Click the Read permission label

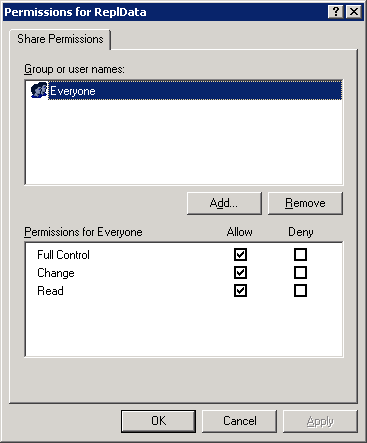(50, 291)
